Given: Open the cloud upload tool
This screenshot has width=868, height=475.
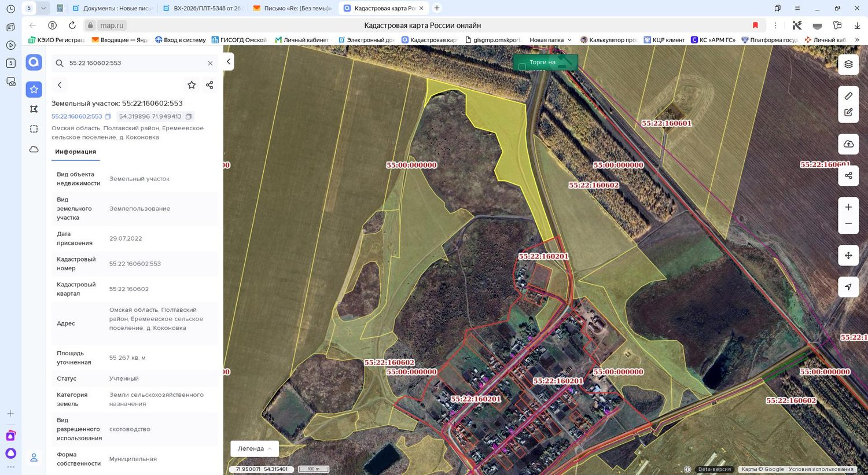Looking at the screenshot, I should (848, 144).
